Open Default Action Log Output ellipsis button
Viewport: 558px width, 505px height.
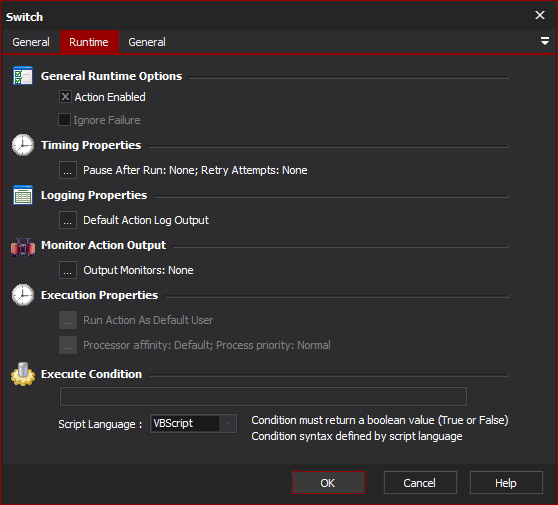click(x=68, y=220)
